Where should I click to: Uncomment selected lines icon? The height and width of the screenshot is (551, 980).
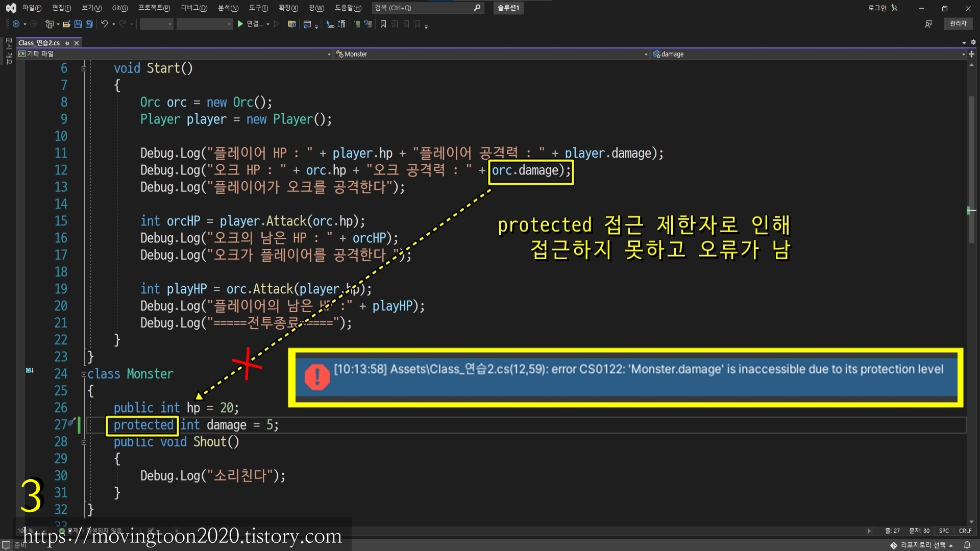click(x=368, y=24)
